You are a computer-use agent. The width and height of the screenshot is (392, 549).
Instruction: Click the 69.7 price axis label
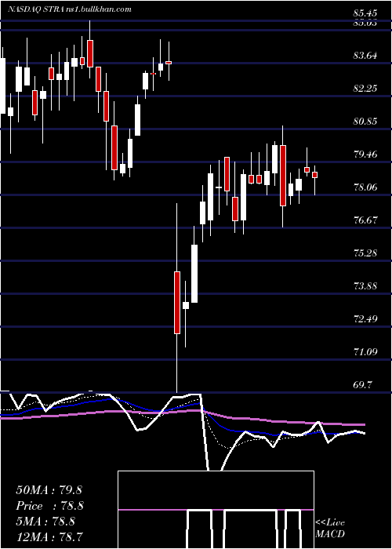[x=363, y=385]
